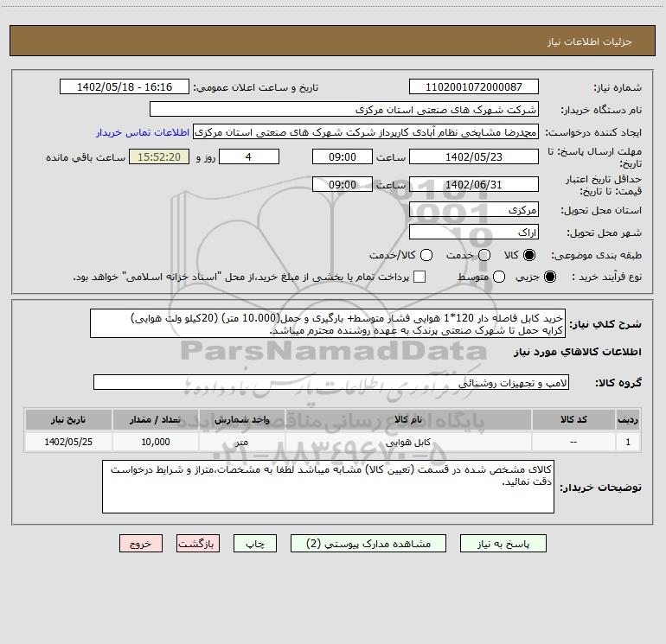
Task: Click the remaining days field showing 4
Action: [x=249, y=156]
